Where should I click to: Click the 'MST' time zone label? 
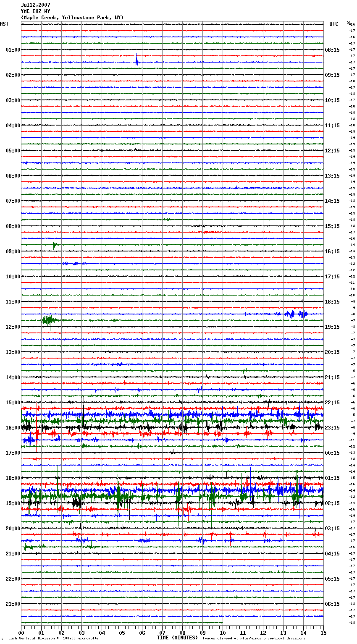(x=4, y=24)
